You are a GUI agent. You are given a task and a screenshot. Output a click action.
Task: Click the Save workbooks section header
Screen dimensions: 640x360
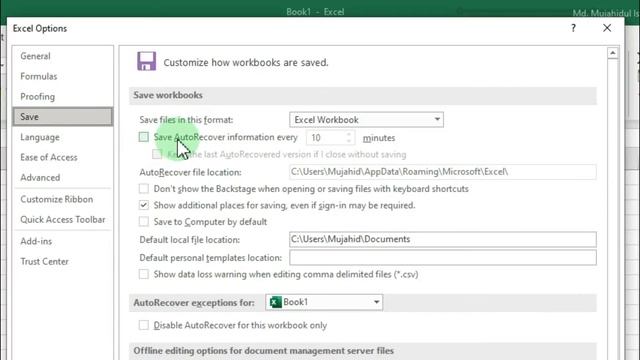363,96
